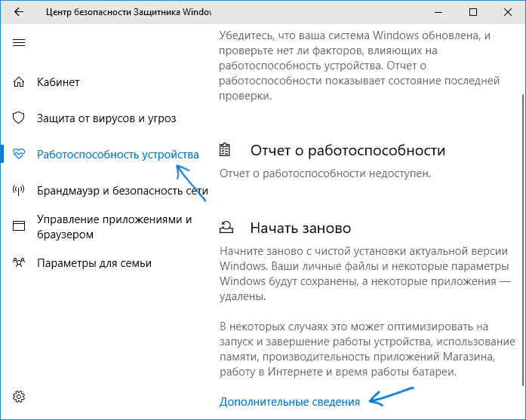The image size is (526, 420).
Task: Click the app and browser window icon
Action: coord(19,226)
